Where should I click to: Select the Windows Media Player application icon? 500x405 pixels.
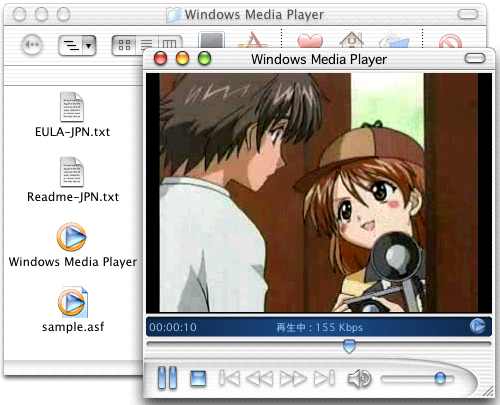(x=71, y=237)
